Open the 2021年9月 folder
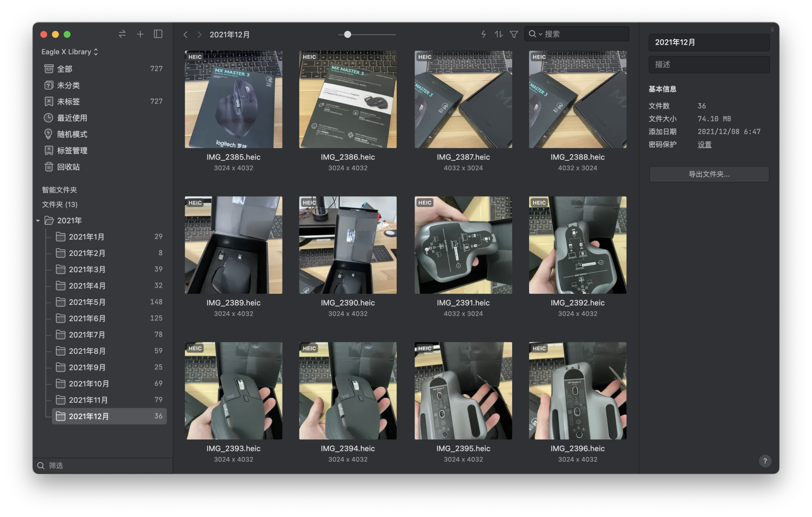 (x=109, y=367)
